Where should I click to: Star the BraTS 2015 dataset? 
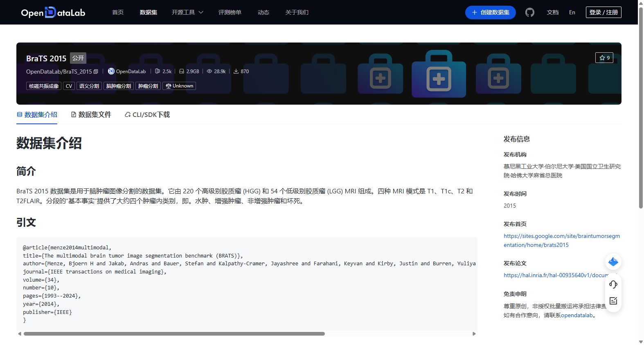(x=604, y=58)
